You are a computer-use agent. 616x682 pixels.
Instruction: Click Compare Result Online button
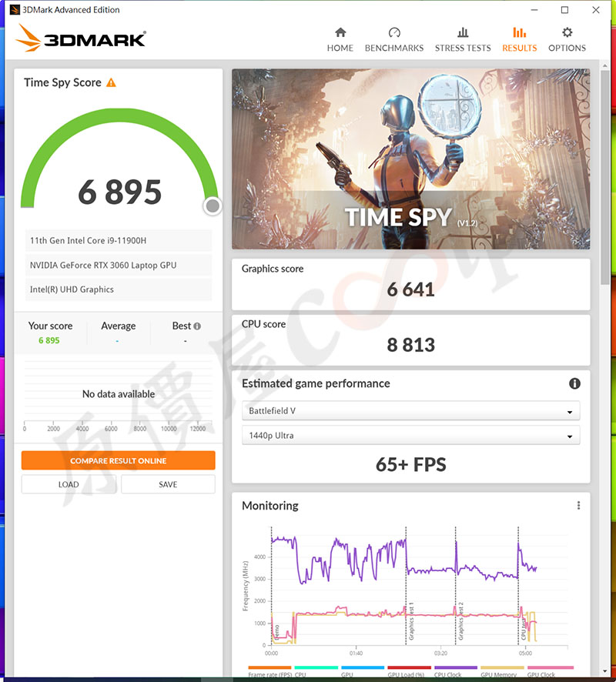pos(118,460)
